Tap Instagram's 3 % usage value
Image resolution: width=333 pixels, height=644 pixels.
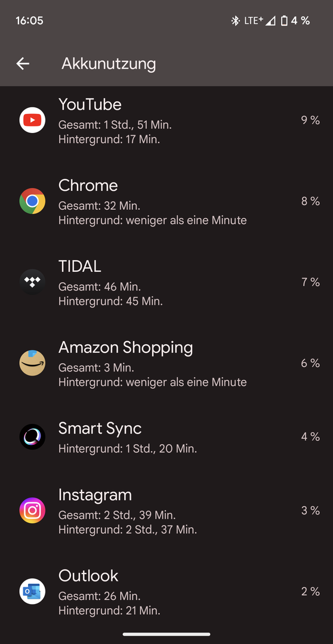click(x=310, y=510)
